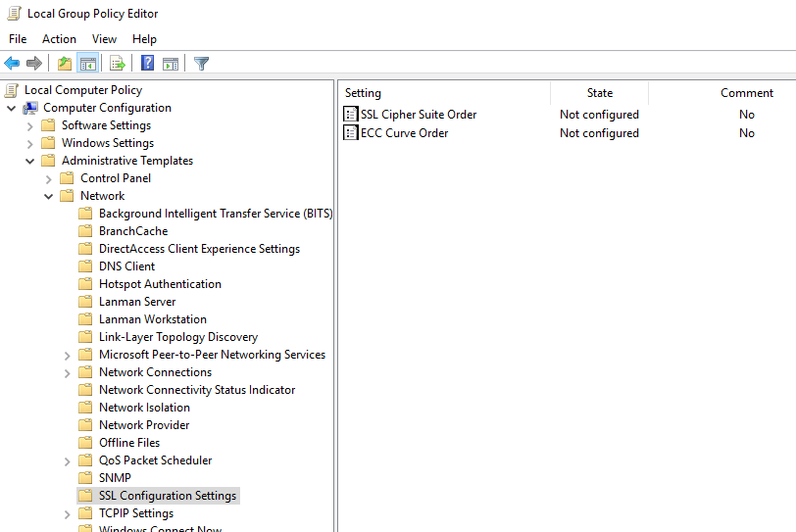Open the Action menu
Image resolution: width=796 pixels, height=532 pixels.
point(59,39)
